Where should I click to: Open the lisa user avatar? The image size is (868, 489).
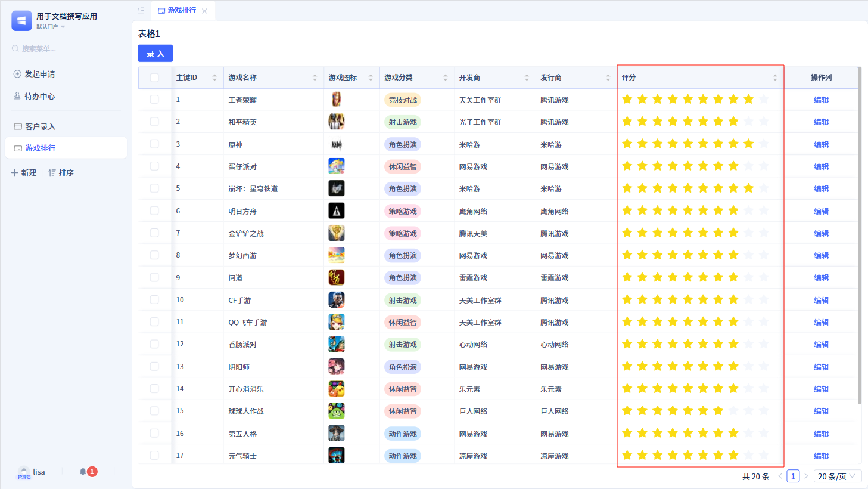tap(24, 472)
